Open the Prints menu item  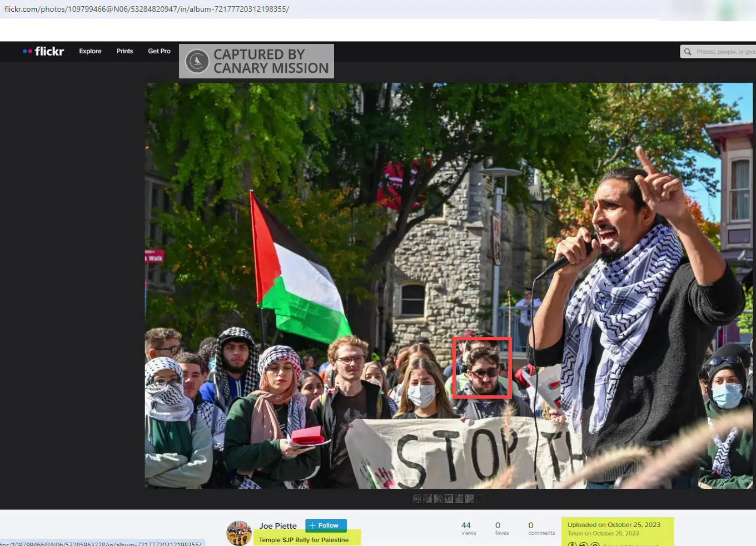[x=125, y=51]
